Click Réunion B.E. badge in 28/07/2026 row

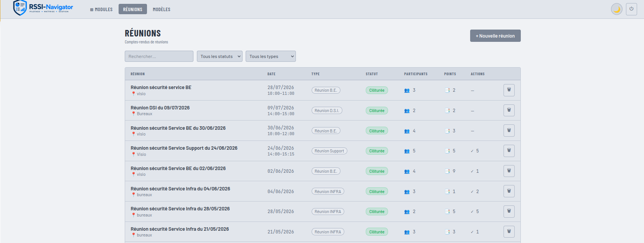point(326,90)
